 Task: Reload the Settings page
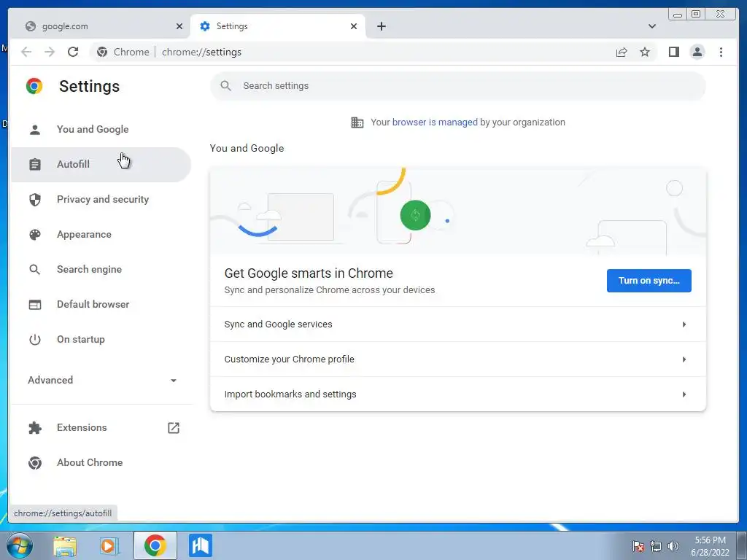tap(73, 52)
